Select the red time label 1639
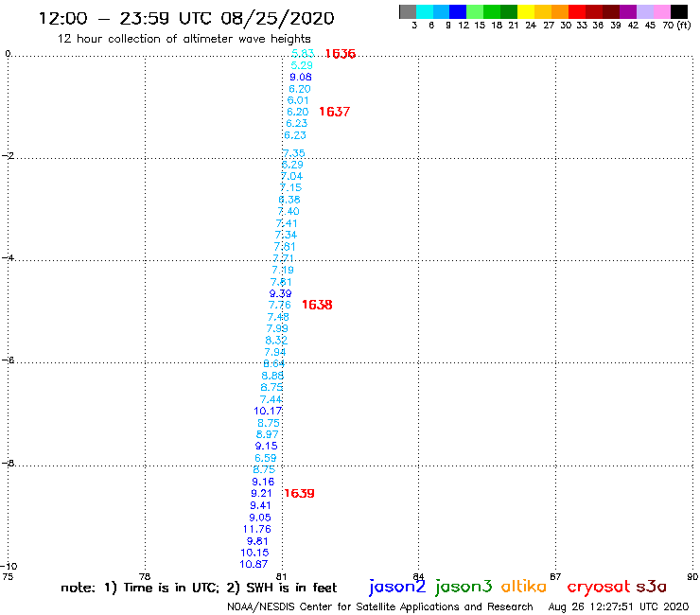The width and height of the screenshot is (700, 615). coord(299,493)
